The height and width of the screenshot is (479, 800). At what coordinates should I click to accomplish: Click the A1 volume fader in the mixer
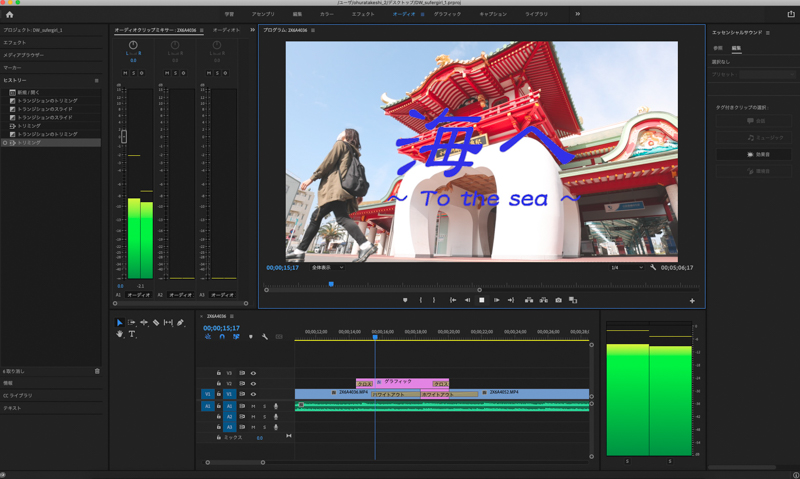click(125, 136)
